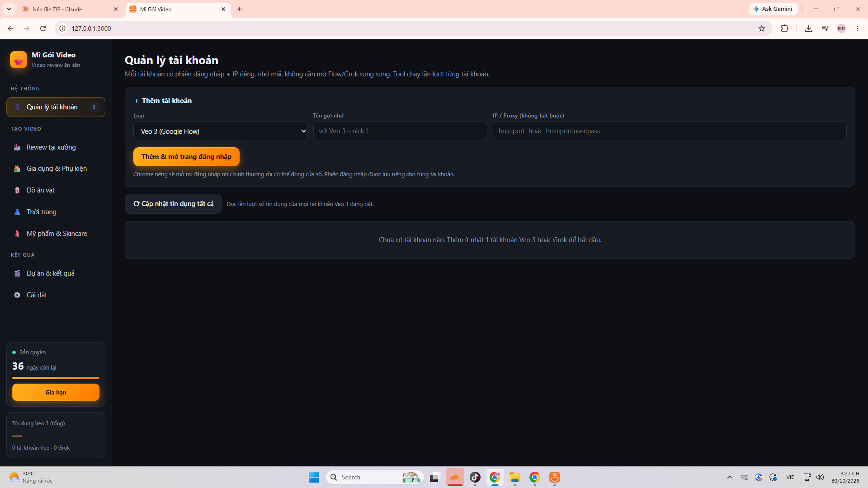The image size is (868, 488).
Task: Open Review tại xưởng section
Action: 56,147
